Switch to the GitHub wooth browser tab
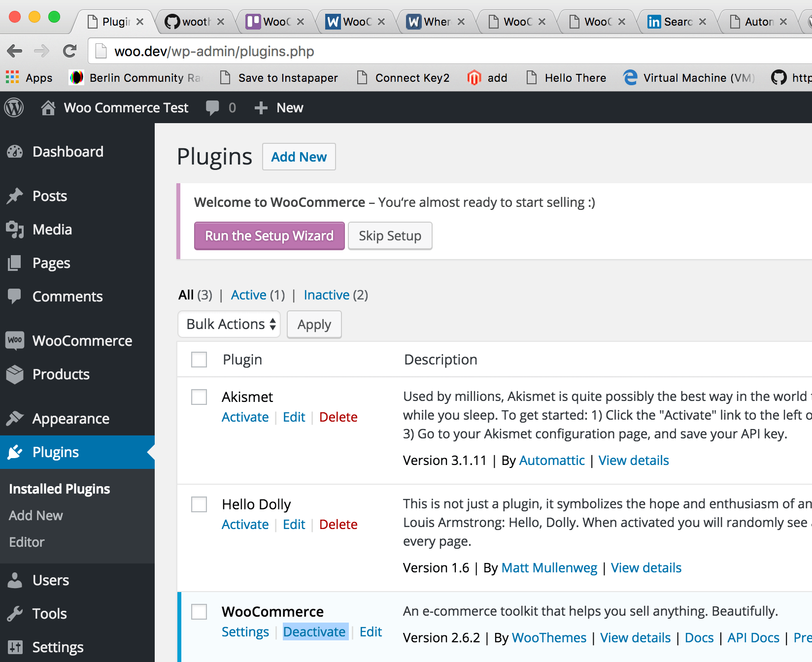This screenshot has width=812, height=662. 195,22
